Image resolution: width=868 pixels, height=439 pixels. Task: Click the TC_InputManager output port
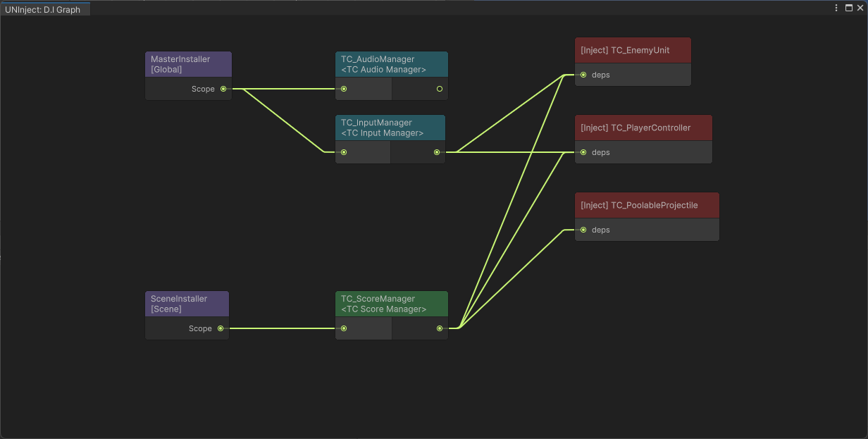437,152
